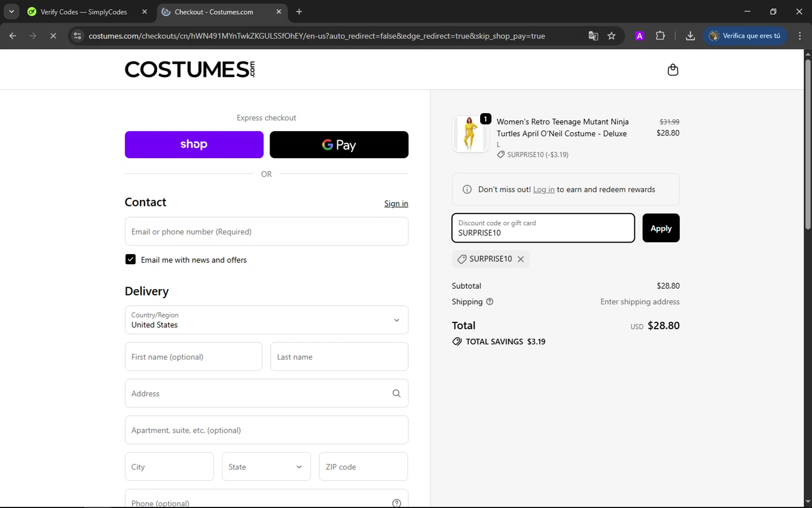812x508 pixels.
Task: Click the Email or phone number field
Action: 266,231
